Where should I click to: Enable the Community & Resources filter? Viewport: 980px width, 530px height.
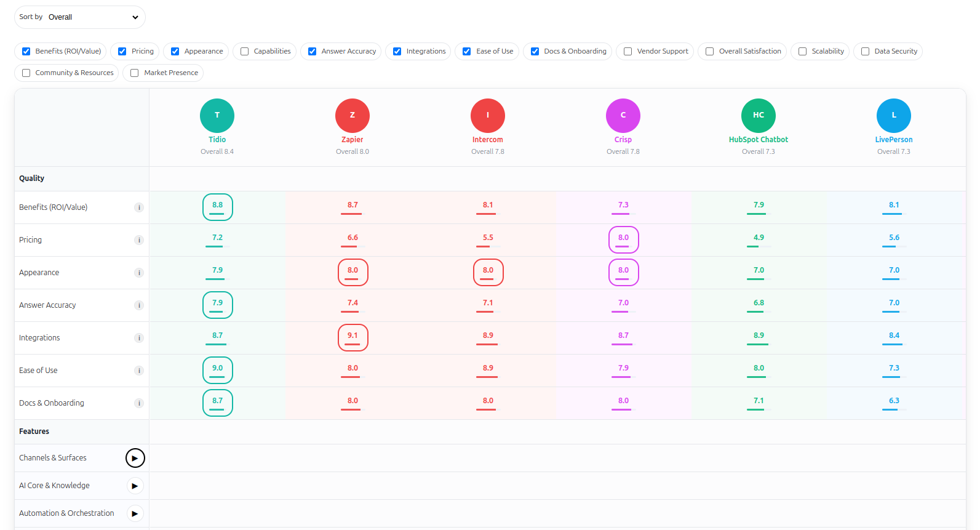pyautogui.click(x=26, y=73)
